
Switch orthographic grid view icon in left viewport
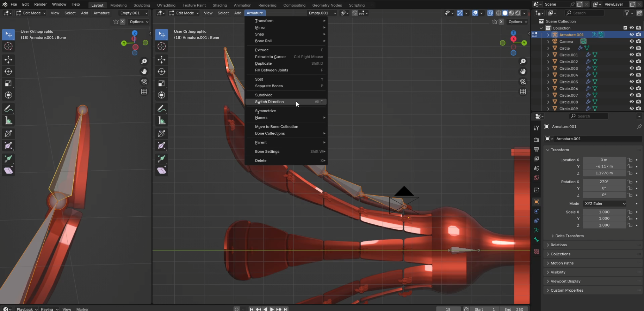pos(144,92)
